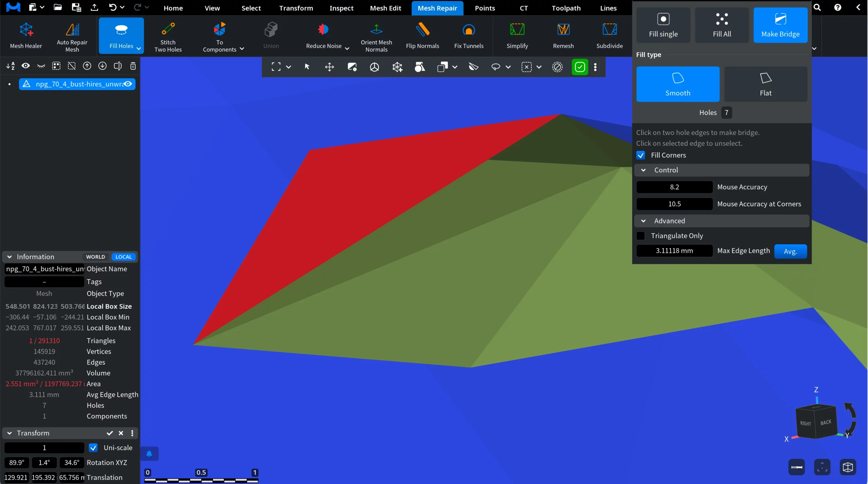This screenshot has width=868, height=484.
Task: Uncheck the Uni-scale option
Action: click(93, 447)
